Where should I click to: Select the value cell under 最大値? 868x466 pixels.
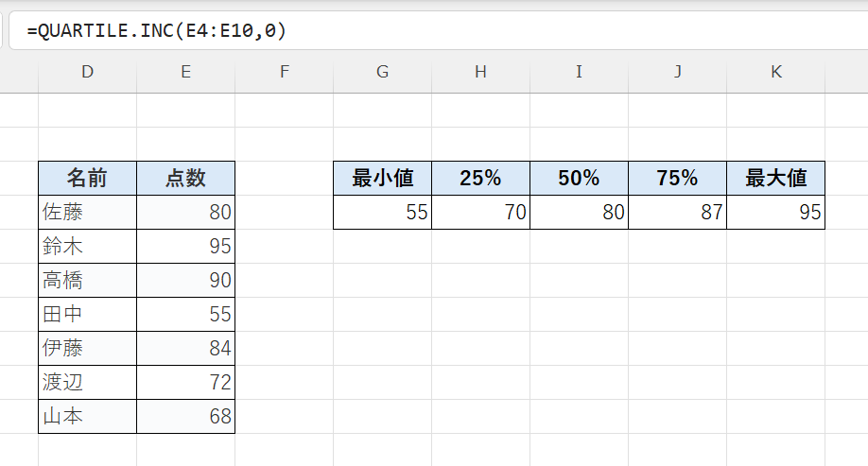point(775,212)
